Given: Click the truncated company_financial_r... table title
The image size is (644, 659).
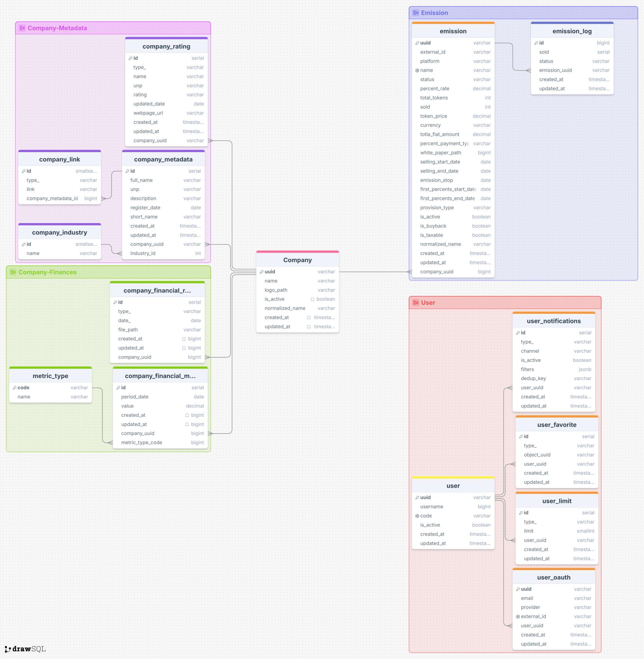Looking at the screenshot, I should [157, 290].
